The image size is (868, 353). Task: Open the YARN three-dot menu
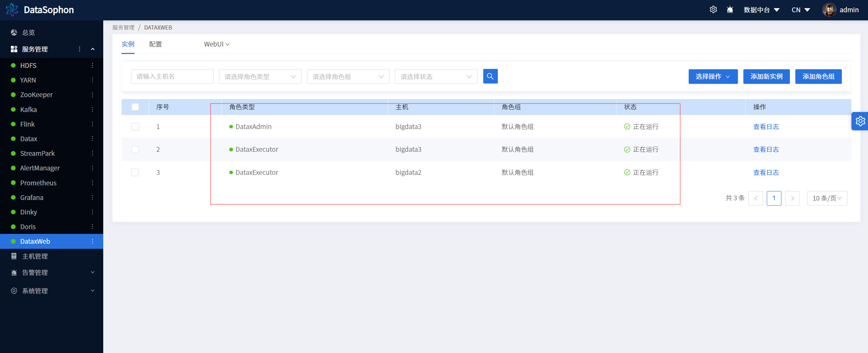[92, 80]
